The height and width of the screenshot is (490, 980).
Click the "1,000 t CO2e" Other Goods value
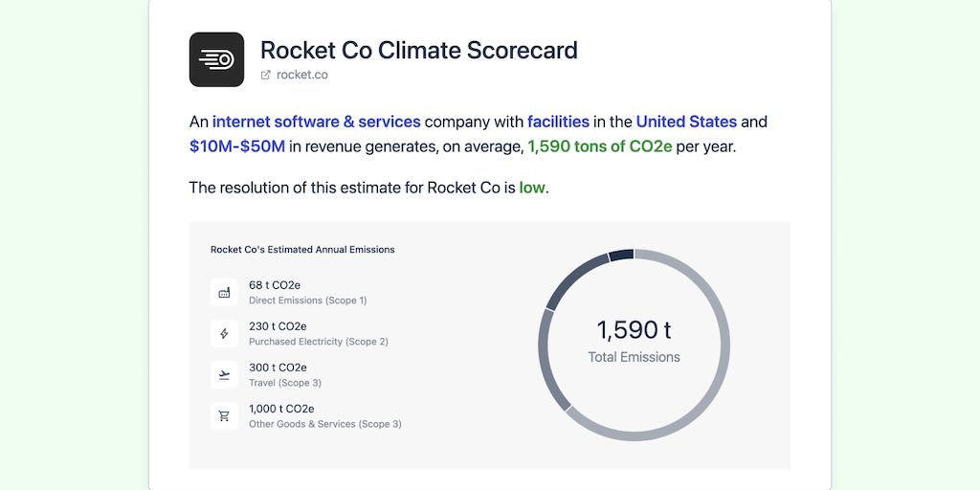point(281,409)
